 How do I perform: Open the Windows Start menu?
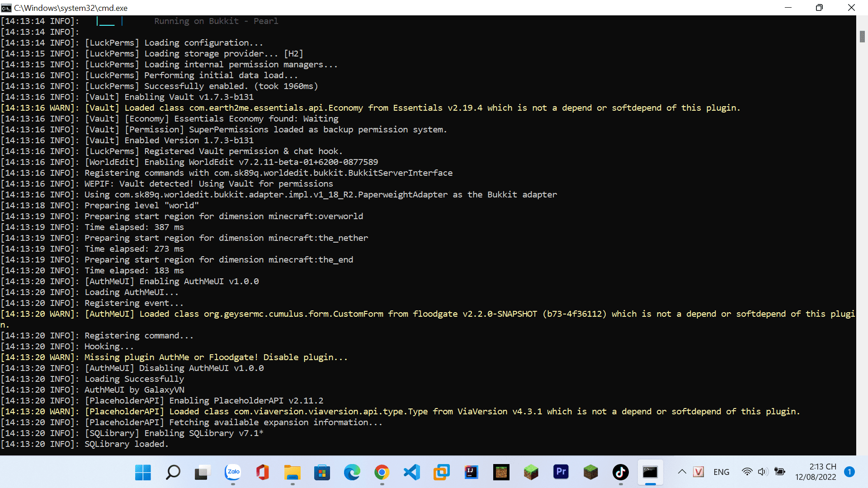coord(143,472)
